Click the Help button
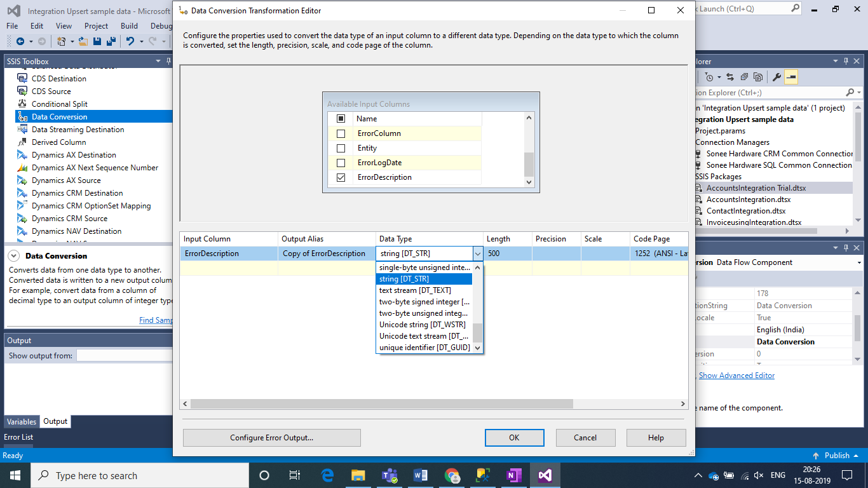Image resolution: width=868 pixels, height=488 pixels. point(656,437)
